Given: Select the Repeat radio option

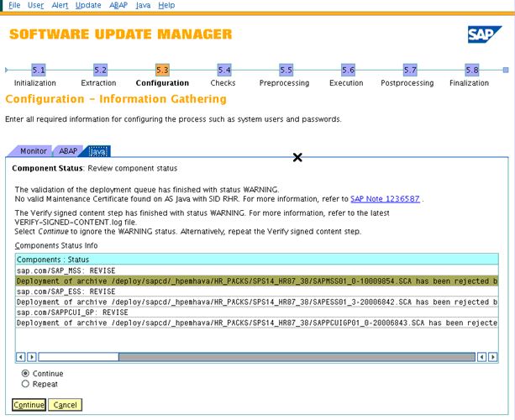Looking at the screenshot, I should pyautogui.click(x=25, y=384).
